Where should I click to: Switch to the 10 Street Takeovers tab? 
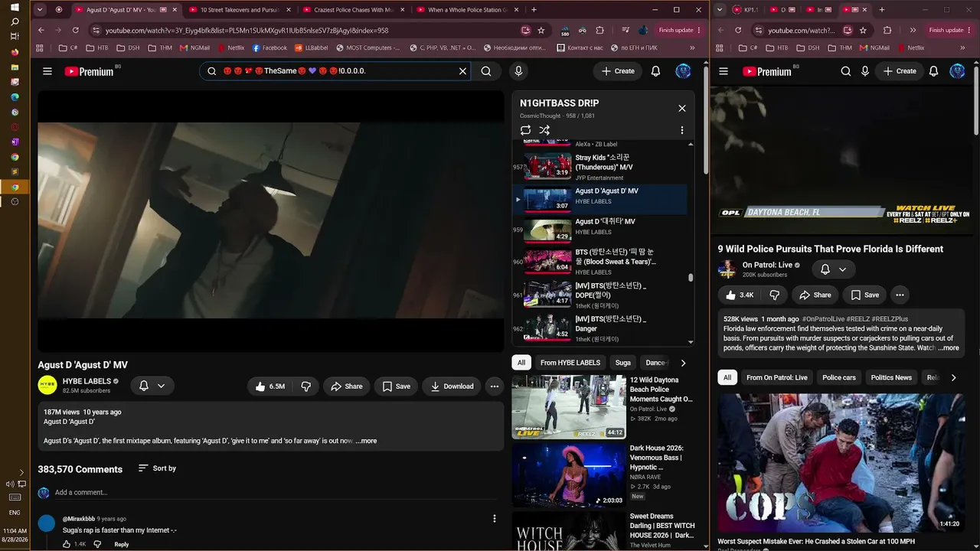(240, 10)
